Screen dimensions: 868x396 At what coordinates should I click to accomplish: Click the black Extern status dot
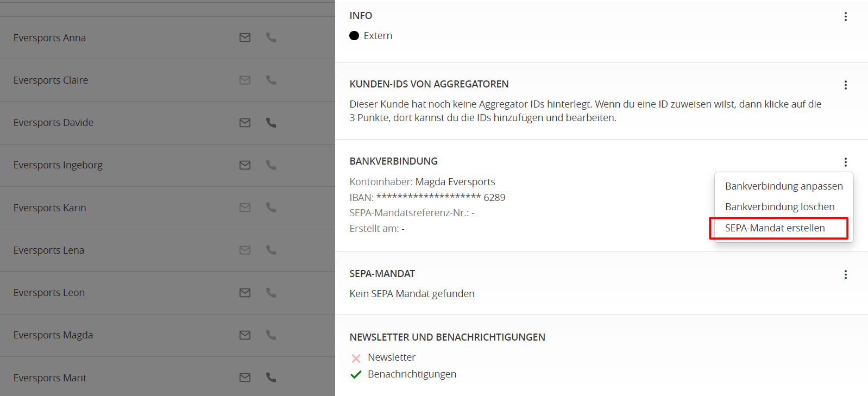tap(354, 36)
